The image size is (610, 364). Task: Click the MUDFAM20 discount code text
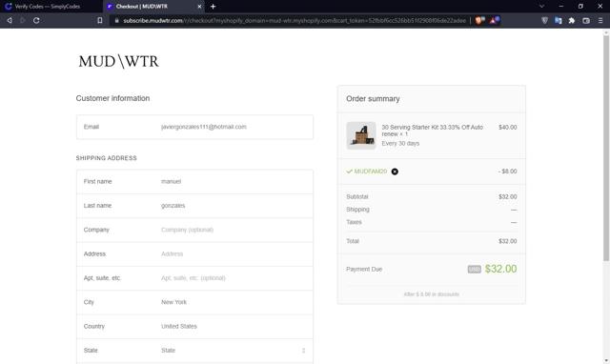click(371, 172)
